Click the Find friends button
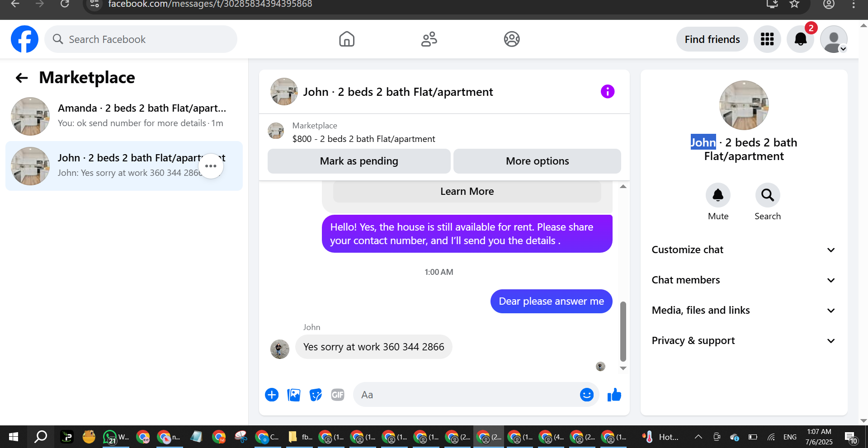The width and height of the screenshot is (868, 448). click(712, 39)
